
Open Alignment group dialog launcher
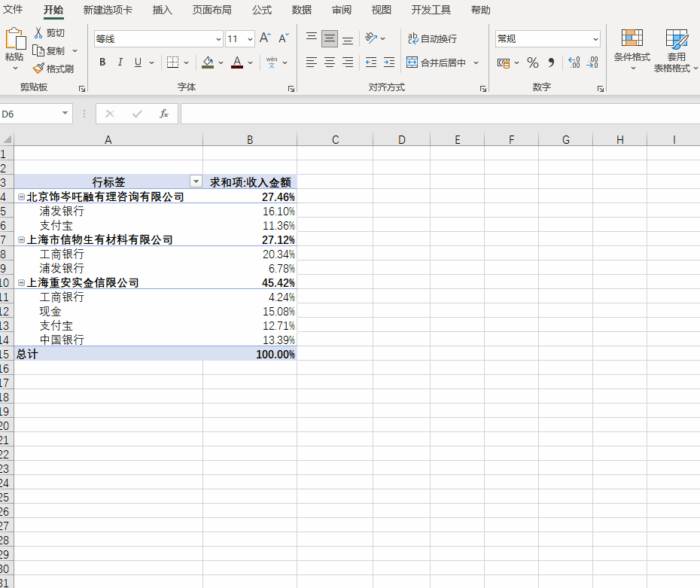pyautogui.click(x=483, y=89)
